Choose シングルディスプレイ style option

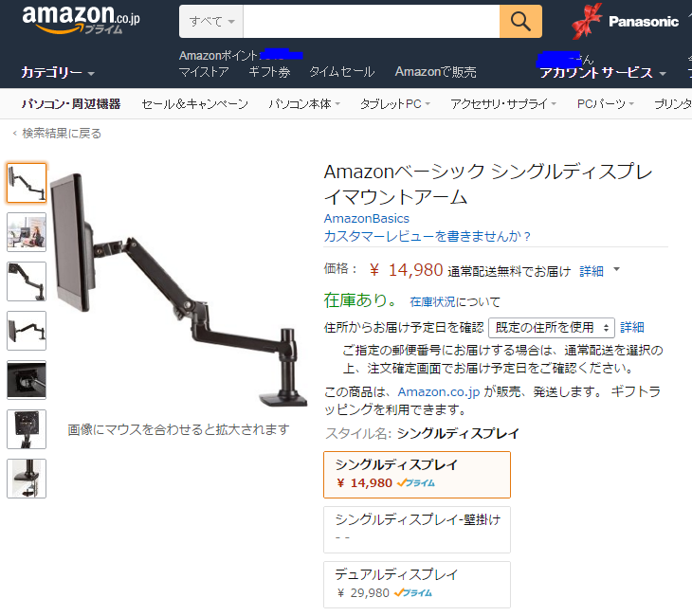point(417,475)
